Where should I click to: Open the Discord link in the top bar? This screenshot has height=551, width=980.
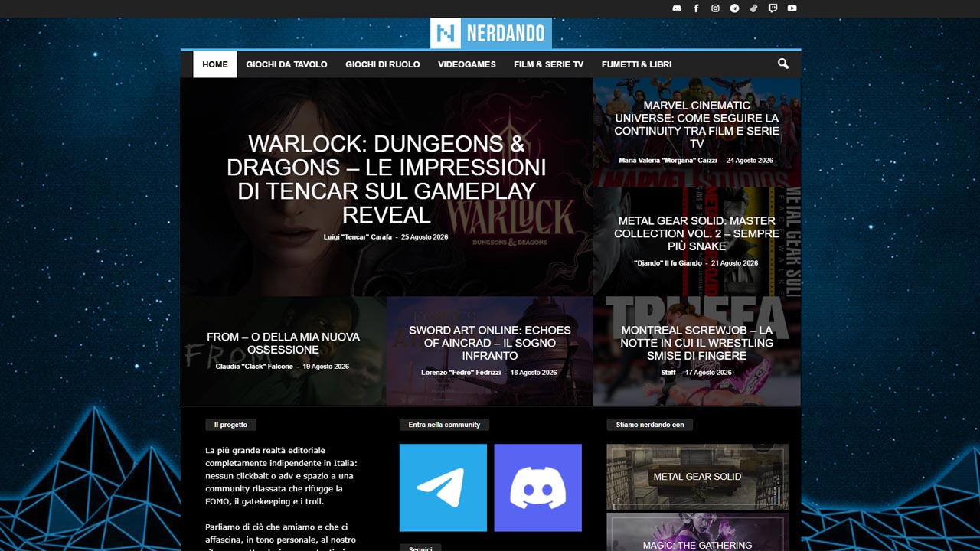[x=677, y=8]
